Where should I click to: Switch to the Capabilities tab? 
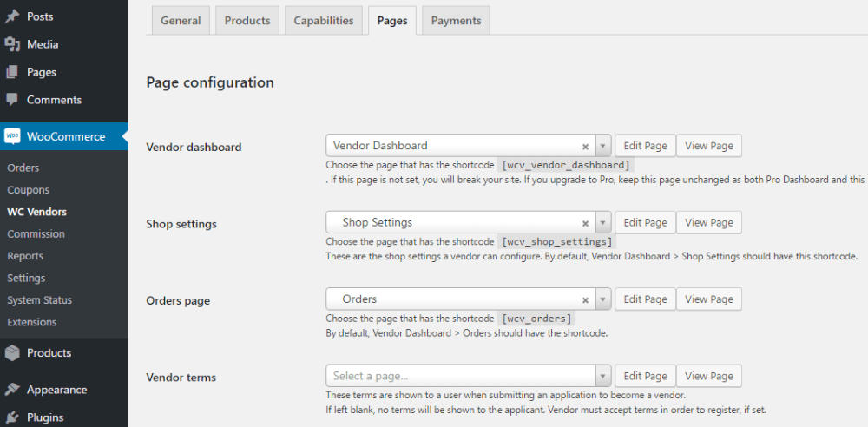click(x=324, y=21)
